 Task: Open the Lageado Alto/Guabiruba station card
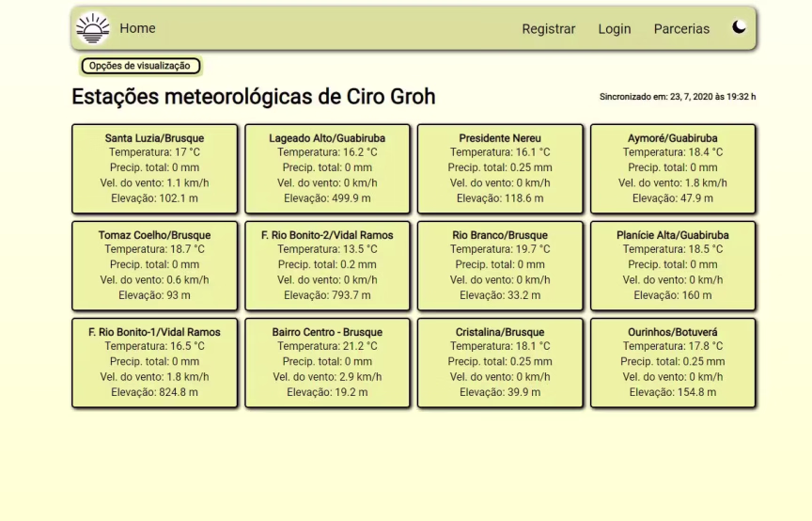pyautogui.click(x=327, y=168)
